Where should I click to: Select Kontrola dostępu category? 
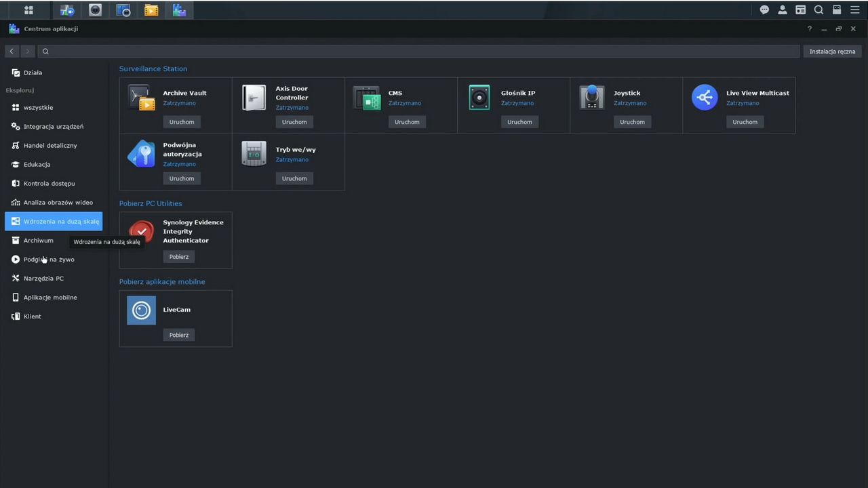click(54, 183)
